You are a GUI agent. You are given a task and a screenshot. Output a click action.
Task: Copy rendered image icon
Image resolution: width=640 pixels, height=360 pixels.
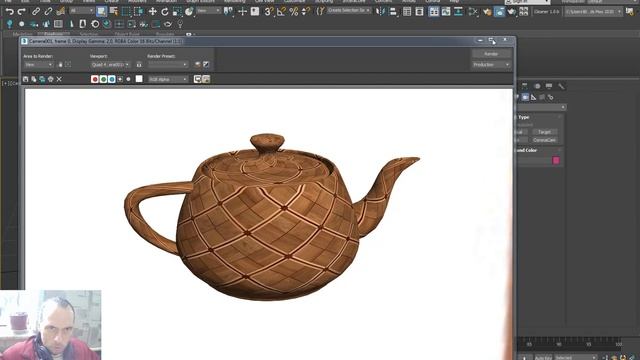pos(34,79)
